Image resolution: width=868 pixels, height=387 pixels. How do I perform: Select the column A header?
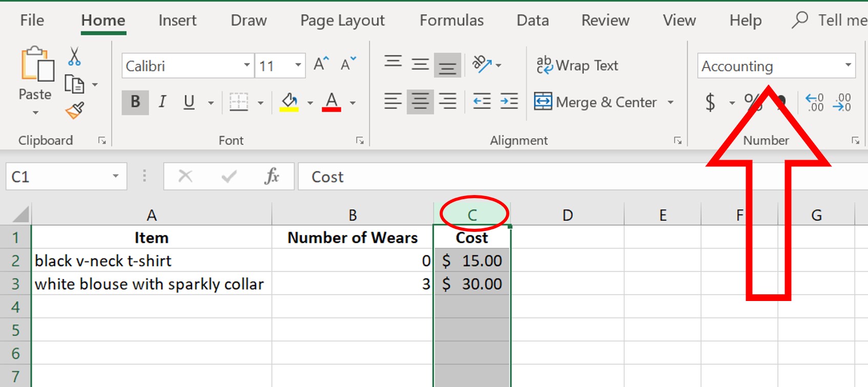click(151, 215)
